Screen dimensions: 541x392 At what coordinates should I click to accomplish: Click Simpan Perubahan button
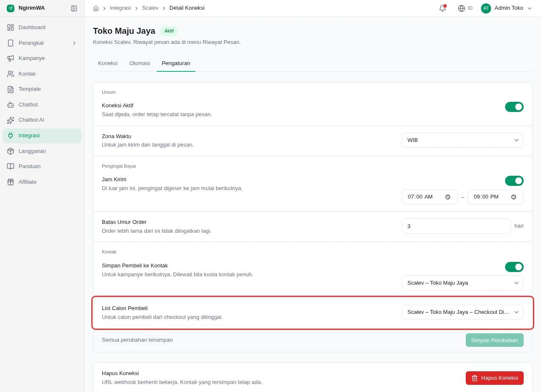click(x=495, y=340)
